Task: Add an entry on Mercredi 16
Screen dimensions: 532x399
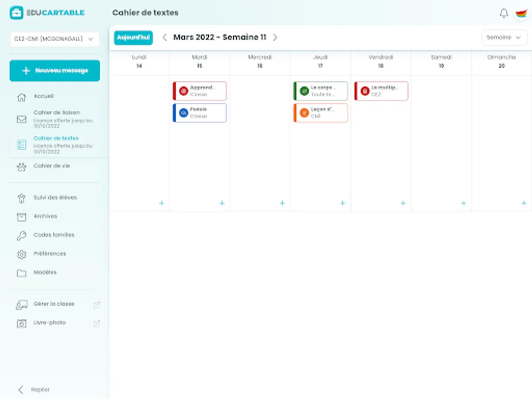Action: [282, 203]
